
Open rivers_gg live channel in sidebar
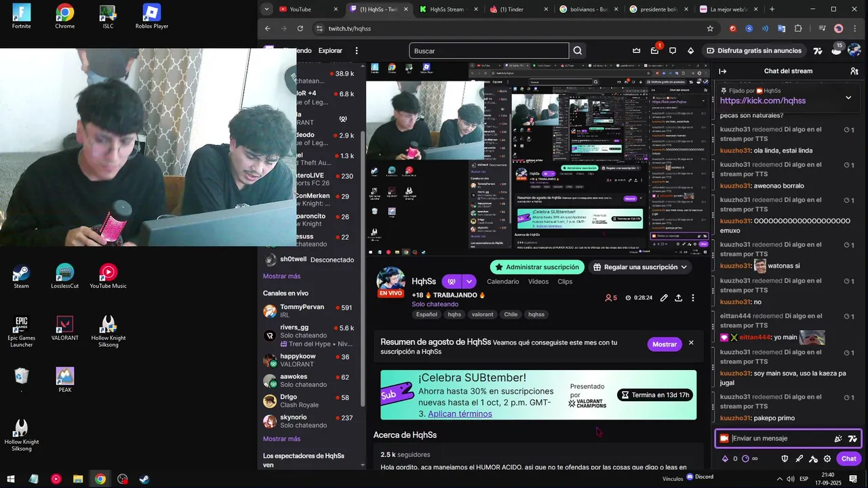(x=311, y=335)
